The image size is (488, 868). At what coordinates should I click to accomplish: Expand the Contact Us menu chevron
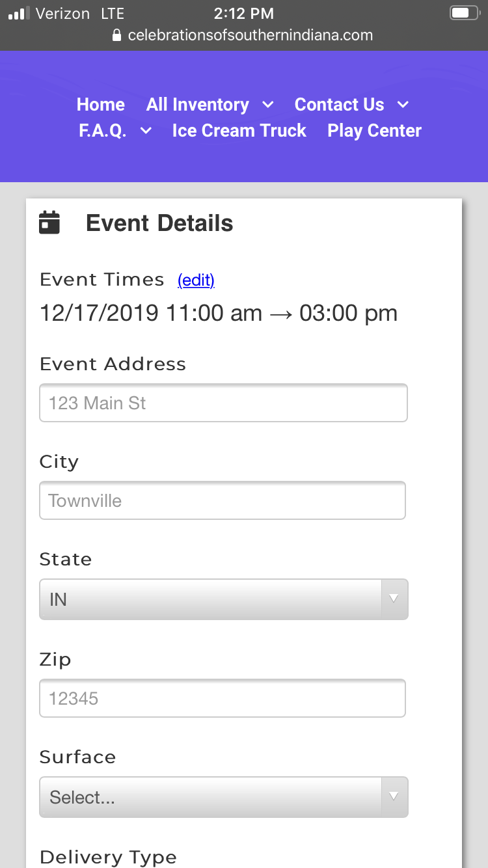[x=403, y=105]
